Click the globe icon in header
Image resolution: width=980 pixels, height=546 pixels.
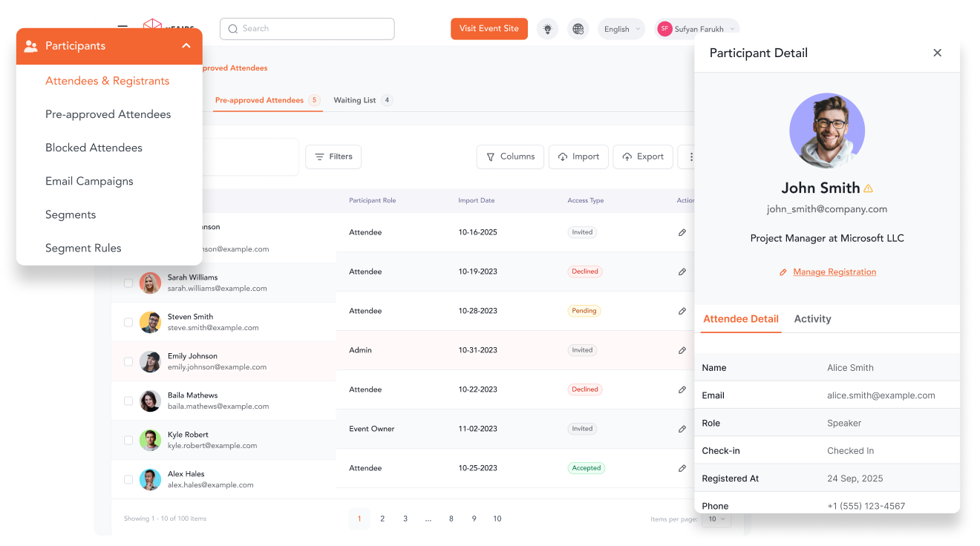click(x=578, y=29)
